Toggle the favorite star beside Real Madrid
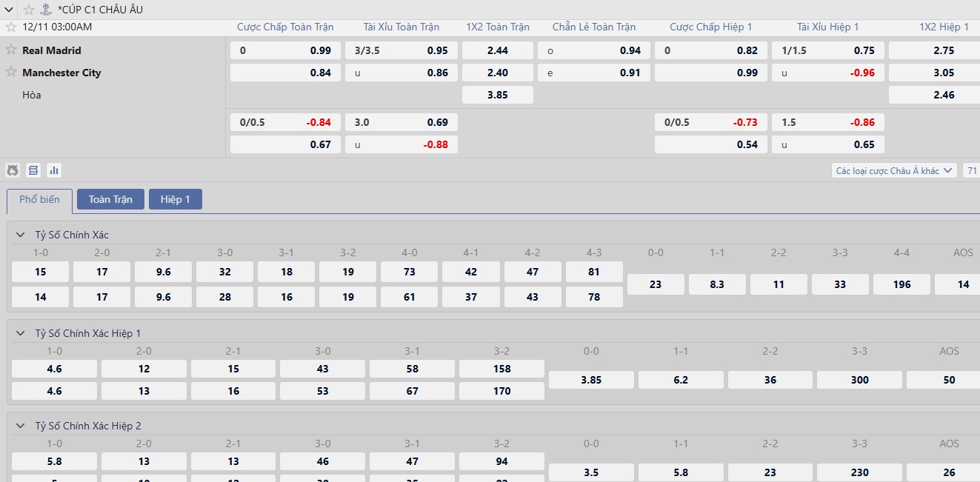 pyautogui.click(x=11, y=50)
